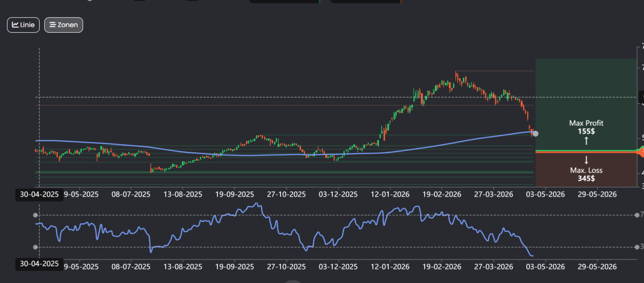This screenshot has height=283, width=644.
Task: Click the red Max. Loss 345$ zone
Action: point(586,170)
